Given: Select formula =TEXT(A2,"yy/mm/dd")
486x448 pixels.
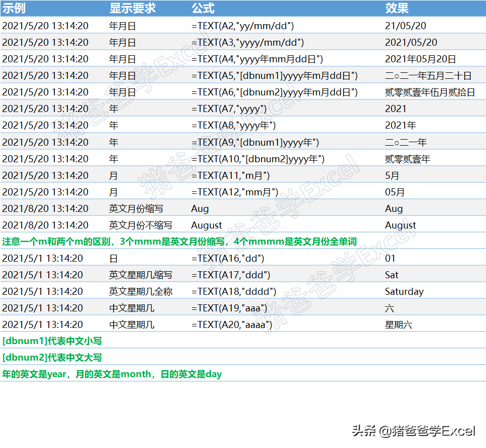Looking at the screenshot, I should click(x=242, y=26).
